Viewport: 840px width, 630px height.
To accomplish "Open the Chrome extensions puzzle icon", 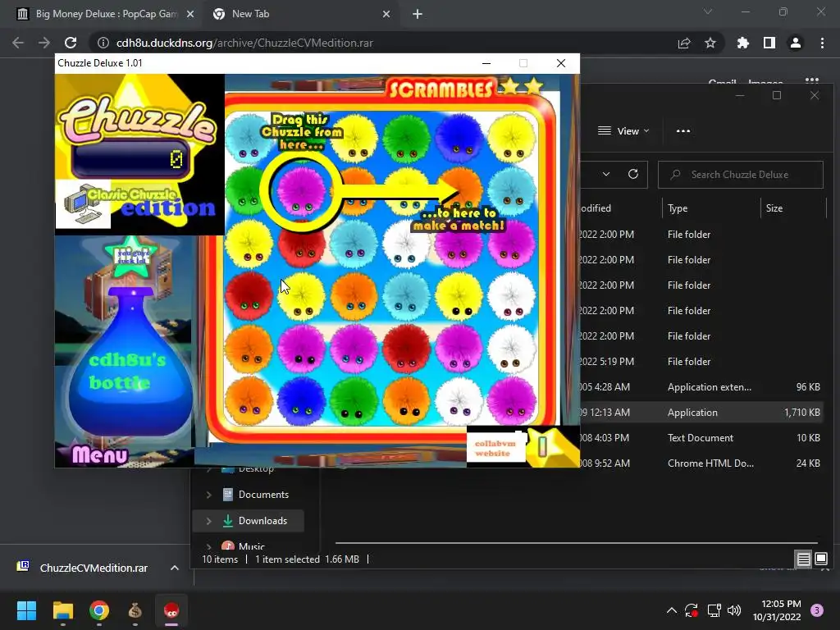I will 743,43.
